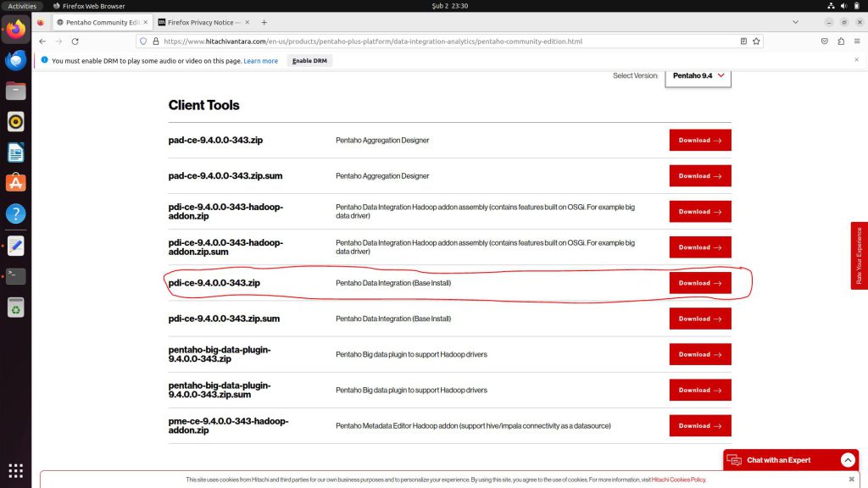Click Pentaho Metadata Editor Hadoop addon description
The width and height of the screenshot is (868, 488).
473,426
